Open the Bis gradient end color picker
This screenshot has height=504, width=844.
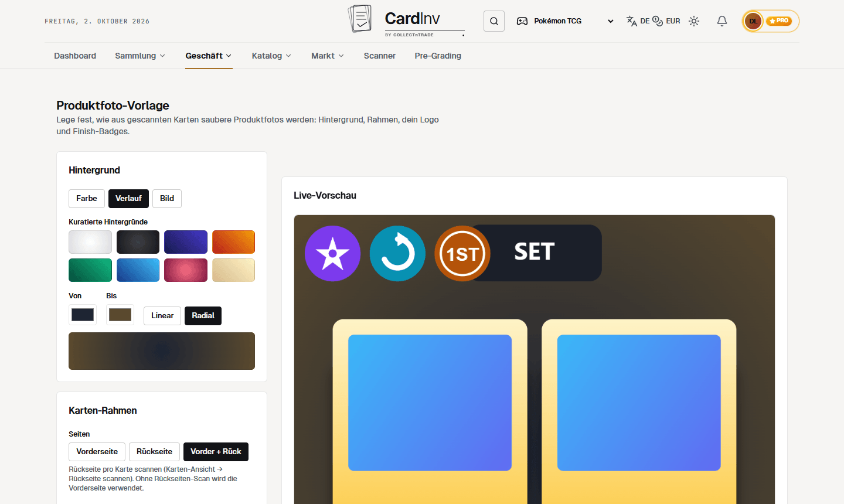pos(120,315)
